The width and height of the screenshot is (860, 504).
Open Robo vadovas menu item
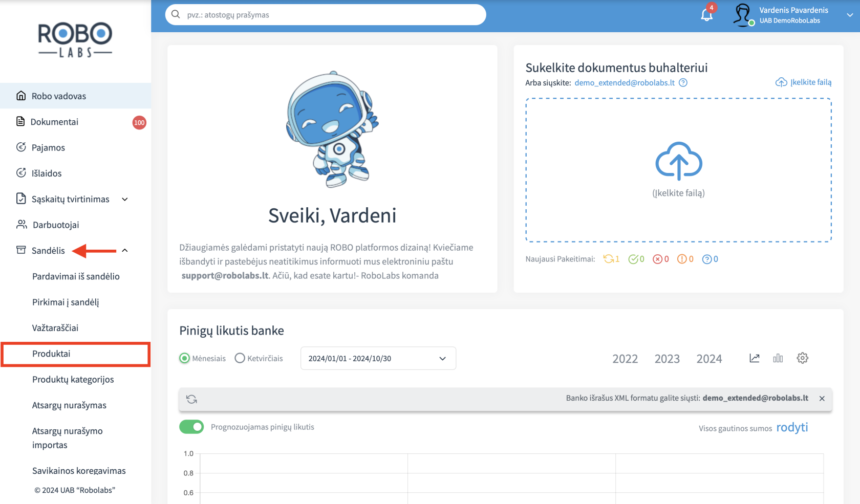[x=75, y=96]
